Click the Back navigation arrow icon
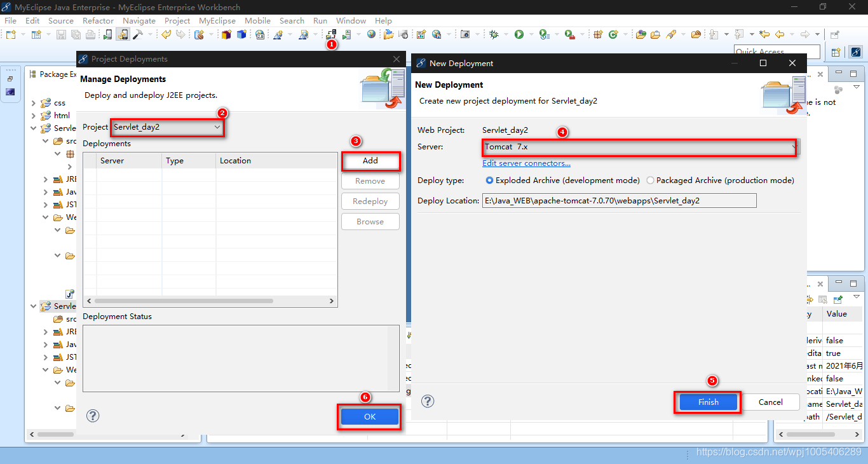868x464 pixels. point(780,34)
